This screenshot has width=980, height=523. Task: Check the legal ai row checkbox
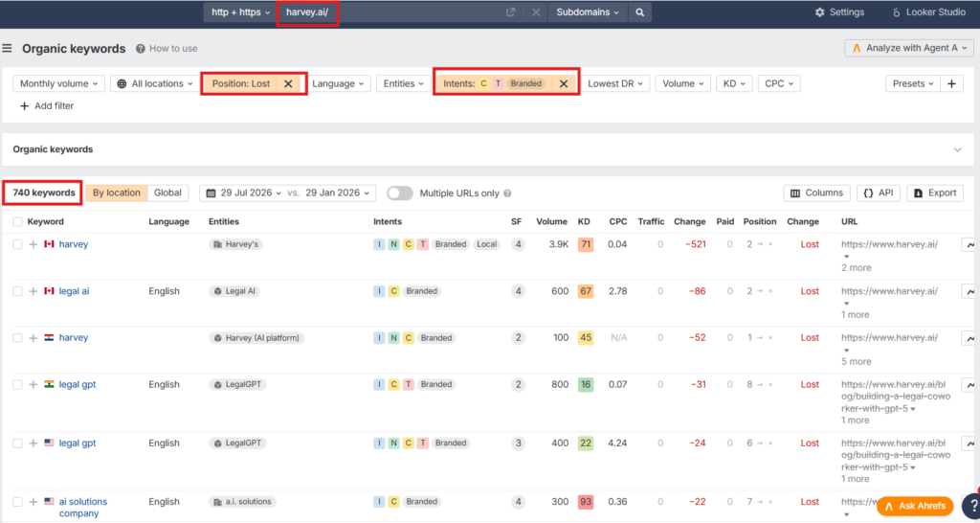click(x=17, y=291)
